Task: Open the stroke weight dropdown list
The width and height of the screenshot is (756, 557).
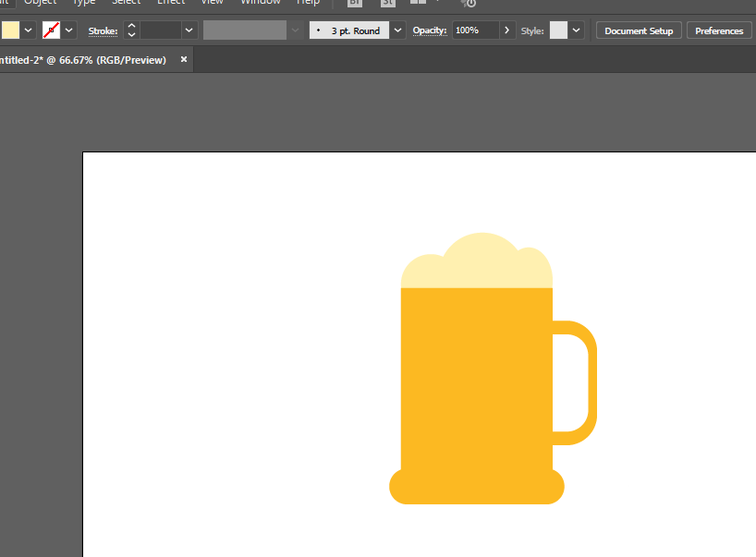Action: click(189, 30)
